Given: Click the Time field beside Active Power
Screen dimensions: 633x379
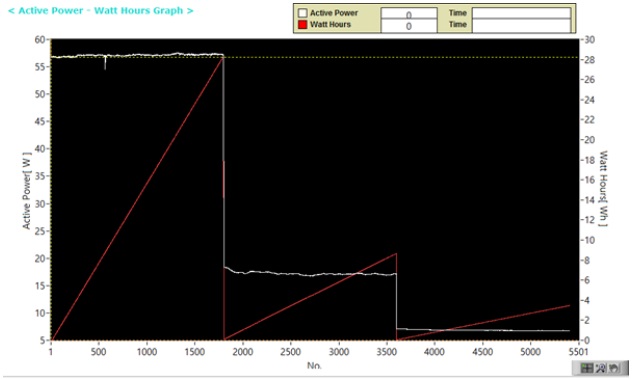Looking at the screenshot, I should 521,13.
